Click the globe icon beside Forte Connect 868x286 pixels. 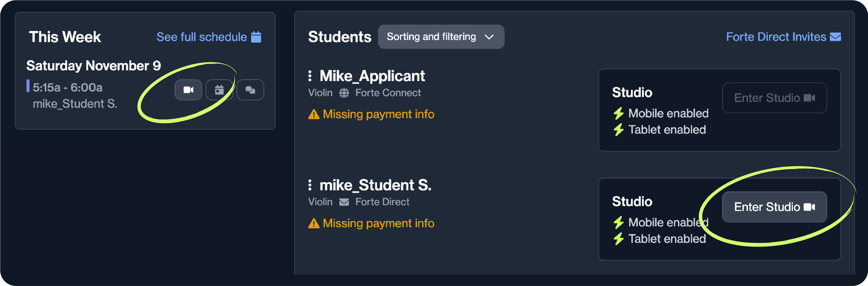coord(344,93)
